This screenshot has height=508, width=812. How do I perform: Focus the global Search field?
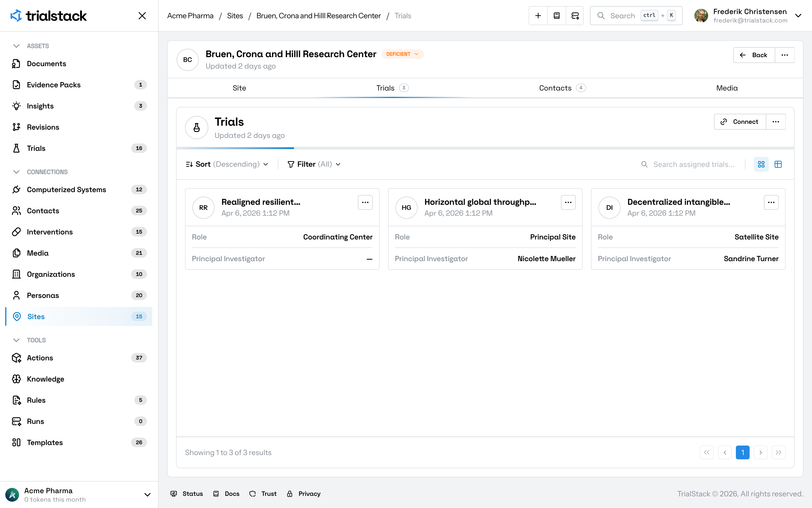[636, 16]
